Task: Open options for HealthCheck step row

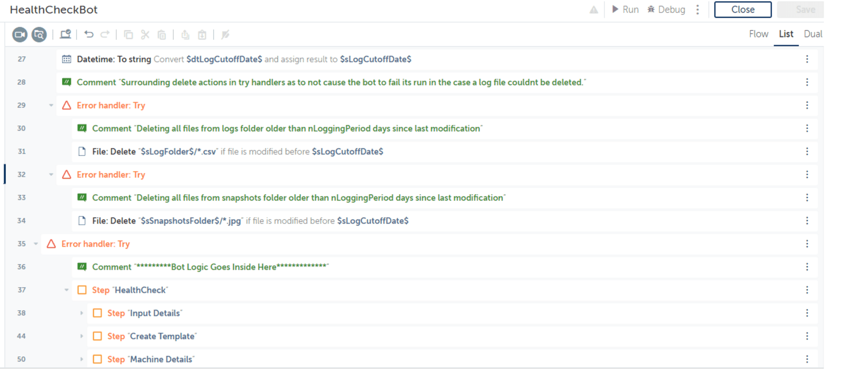Action: coord(807,290)
